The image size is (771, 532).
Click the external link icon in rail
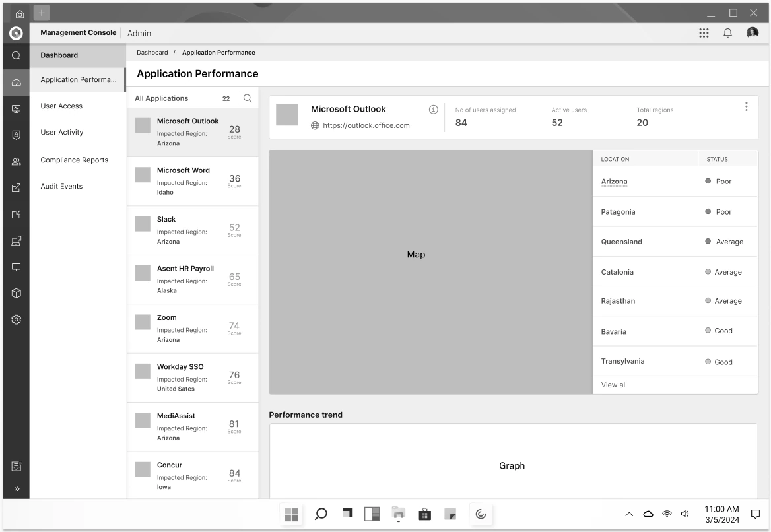click(17, 188)
